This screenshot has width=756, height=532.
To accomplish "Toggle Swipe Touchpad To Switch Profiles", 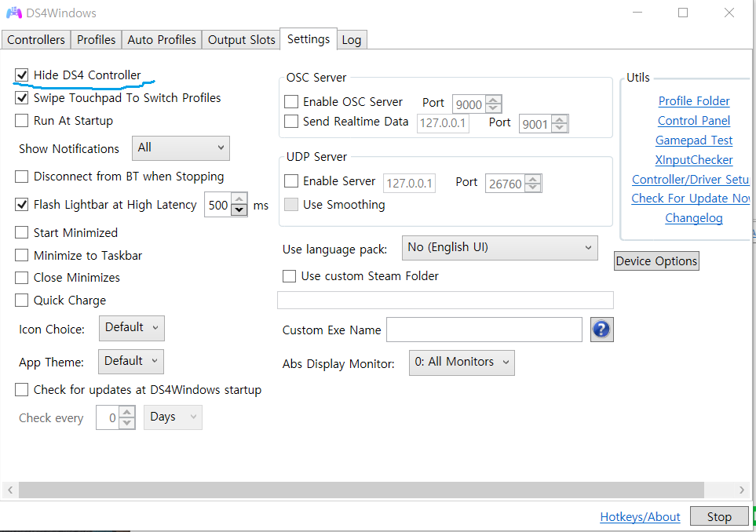I will (22, 98).
